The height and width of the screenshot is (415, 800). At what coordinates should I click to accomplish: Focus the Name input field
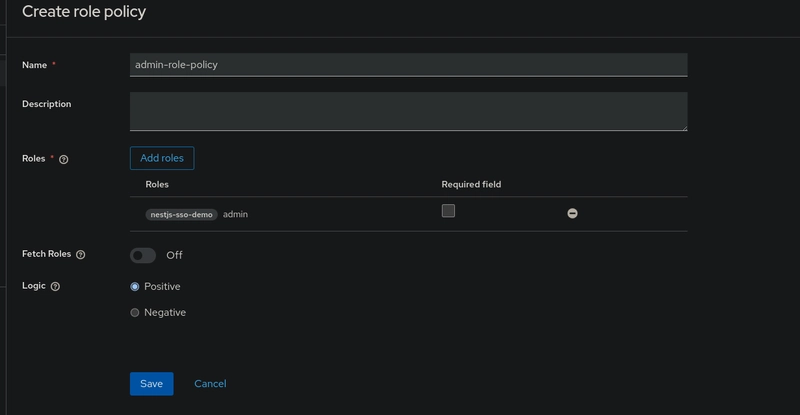(409, 65)
